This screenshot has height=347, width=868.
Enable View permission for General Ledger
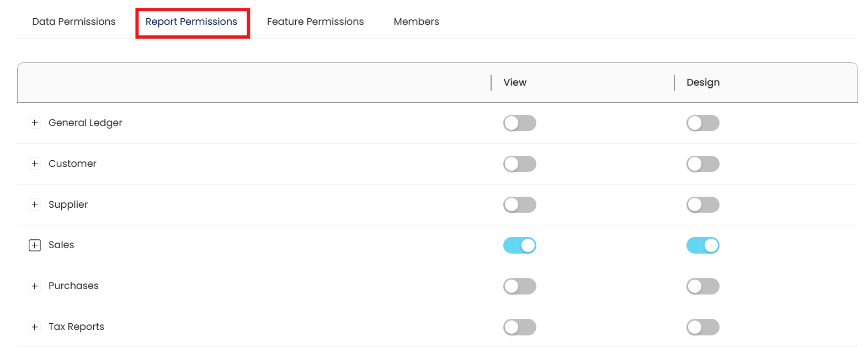coord(519,123)
